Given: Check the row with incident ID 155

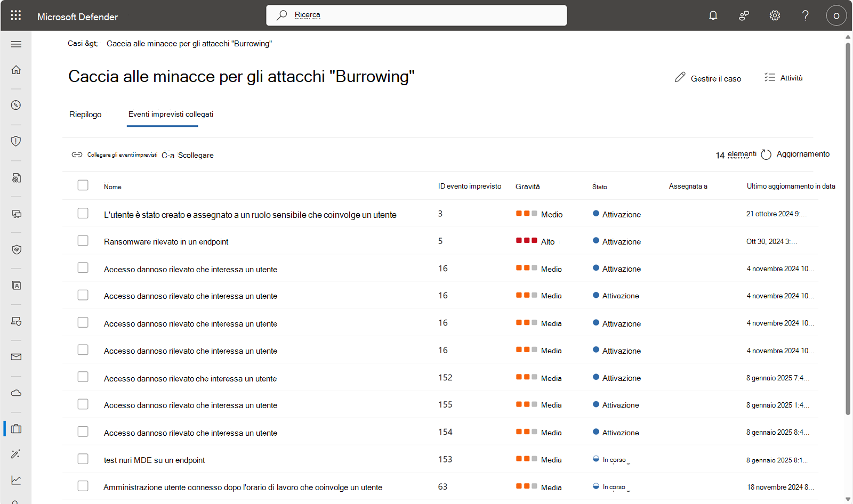Looking at the screenshot, I should pos(83,404).
